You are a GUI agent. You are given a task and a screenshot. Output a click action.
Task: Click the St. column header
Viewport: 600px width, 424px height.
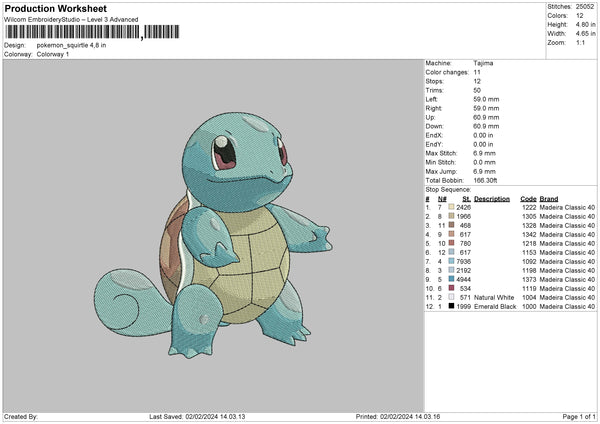click(x=466, y=198)
